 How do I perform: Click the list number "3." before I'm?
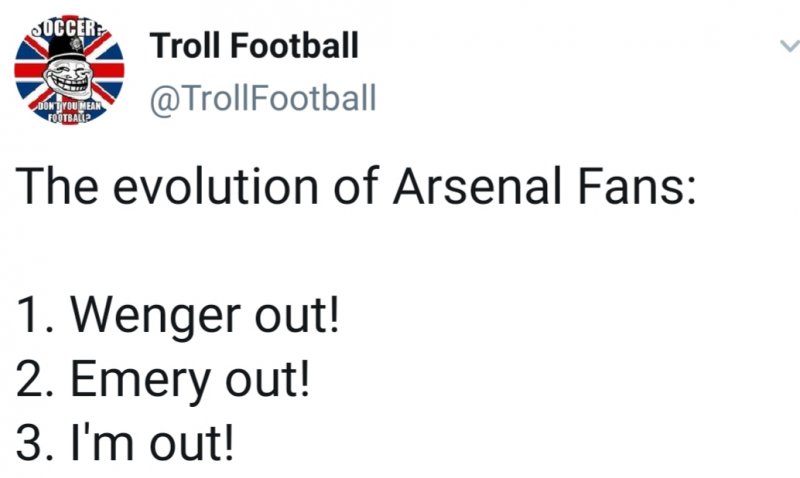coord(37,441)
